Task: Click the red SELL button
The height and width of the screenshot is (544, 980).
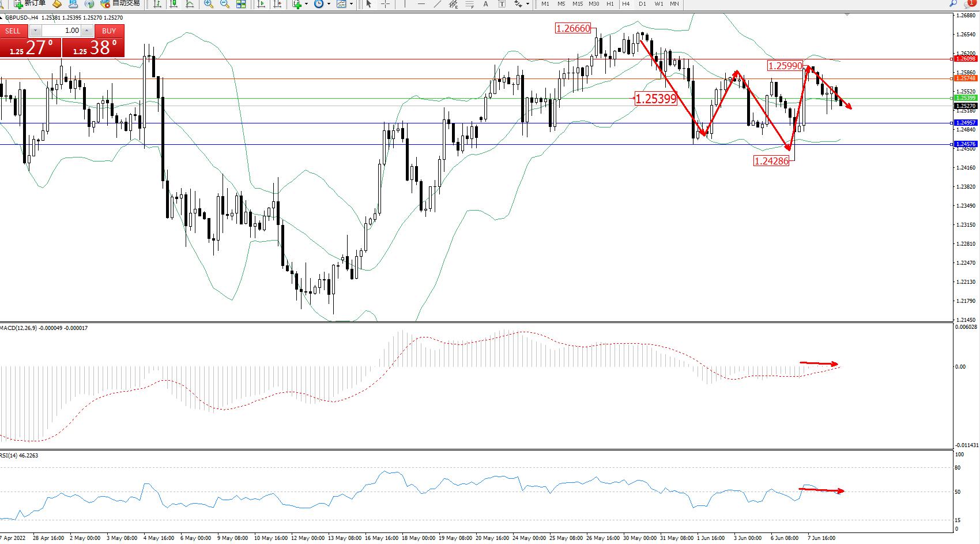Action: point(13,31)
